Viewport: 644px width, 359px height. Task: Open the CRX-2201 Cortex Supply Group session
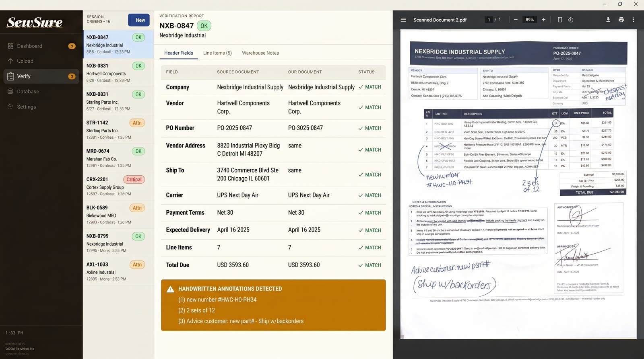click(118, 186)
